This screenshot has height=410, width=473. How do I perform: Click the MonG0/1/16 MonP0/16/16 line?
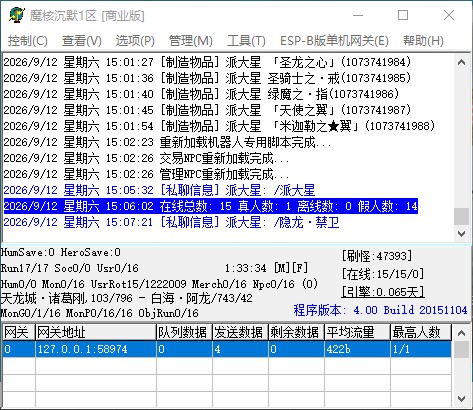point(100,313)
